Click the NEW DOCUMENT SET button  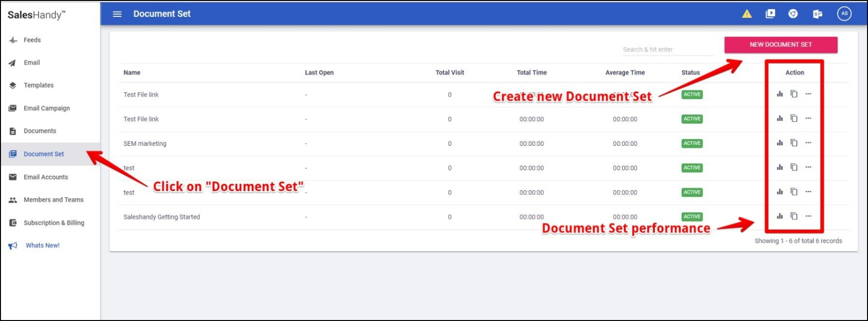coord(780,45)
